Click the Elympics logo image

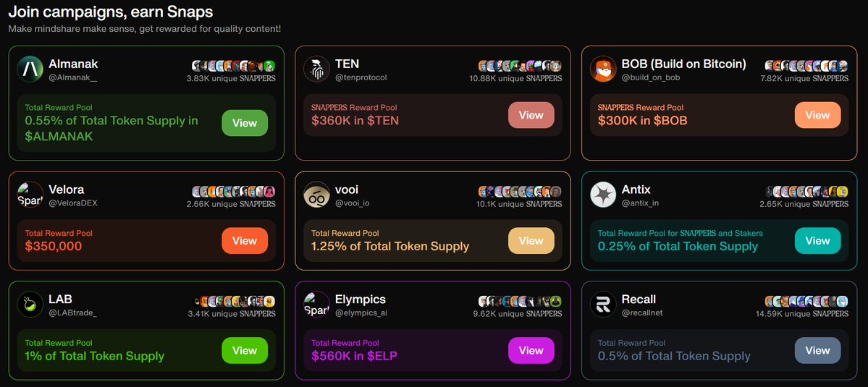tap(316, 304)
